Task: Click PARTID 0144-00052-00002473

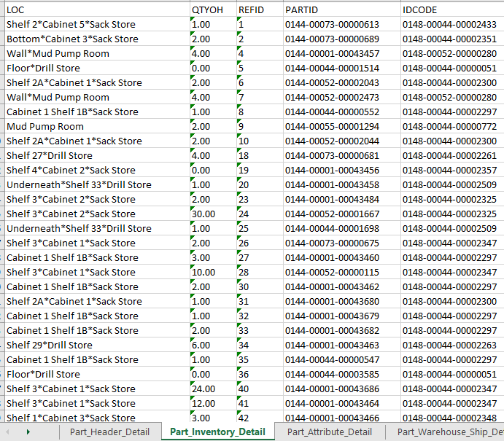Action: tap(341, 97)
